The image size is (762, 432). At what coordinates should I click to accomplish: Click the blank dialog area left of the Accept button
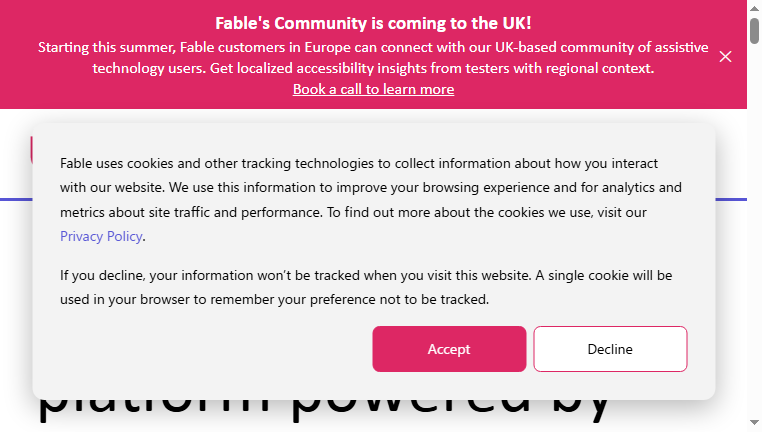[x=214, y=349]
